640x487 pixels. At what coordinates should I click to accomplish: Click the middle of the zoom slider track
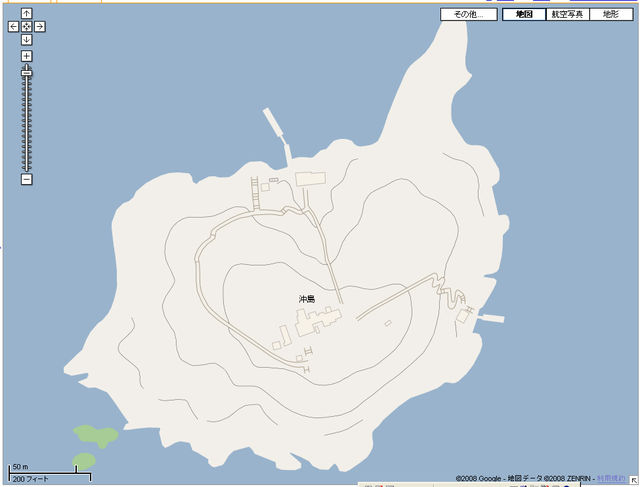[x=27, y=120]
